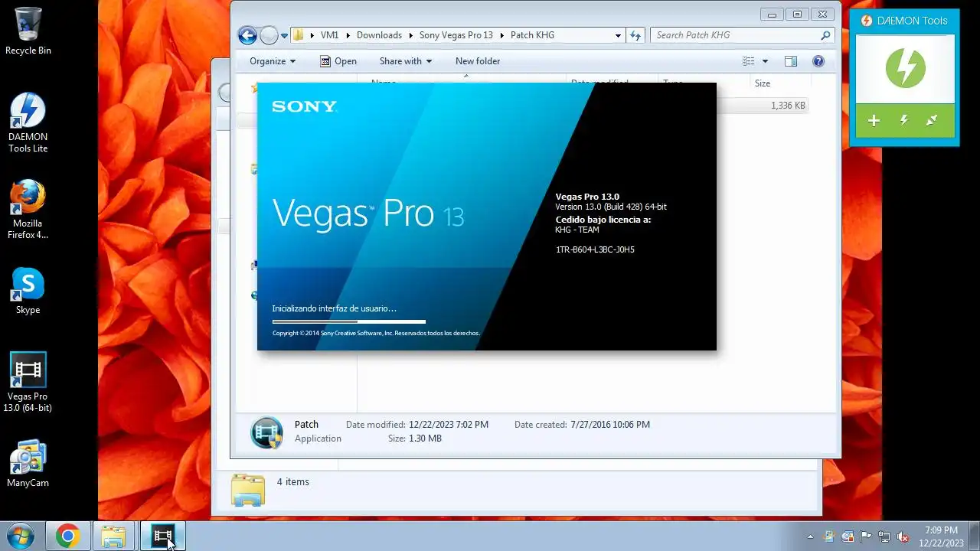Navigate to Sony Vegas Pro 13 breadcrumb
Viewport: 980px width, 551px height.
[456, 35]
